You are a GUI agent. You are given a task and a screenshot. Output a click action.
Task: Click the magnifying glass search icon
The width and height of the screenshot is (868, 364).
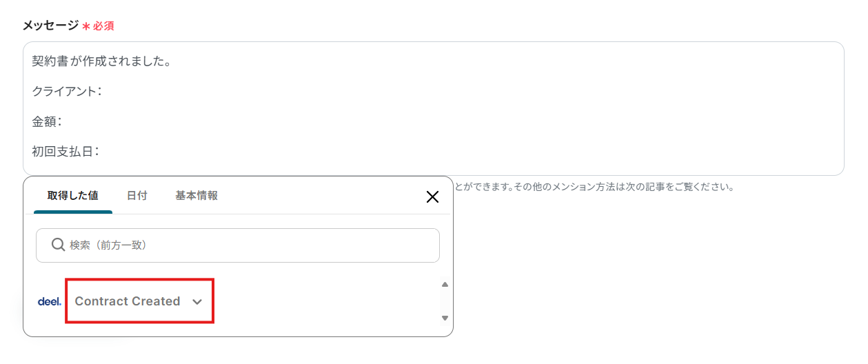point(58,245)
